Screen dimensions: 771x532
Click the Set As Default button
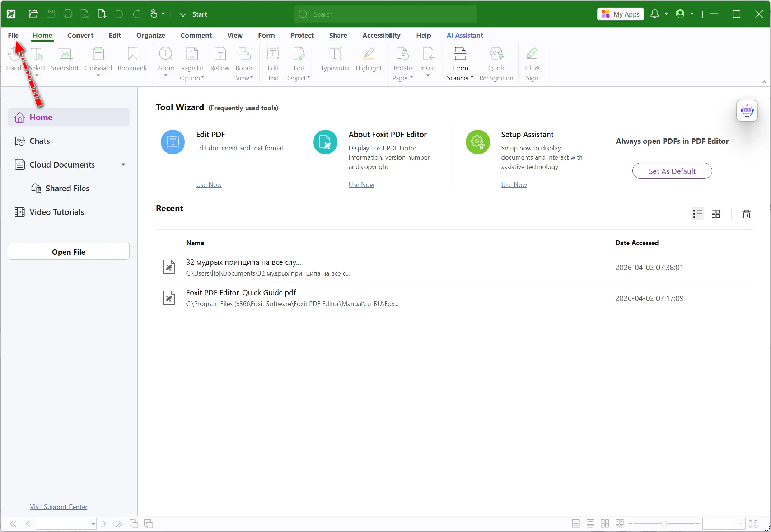point(672,171)
